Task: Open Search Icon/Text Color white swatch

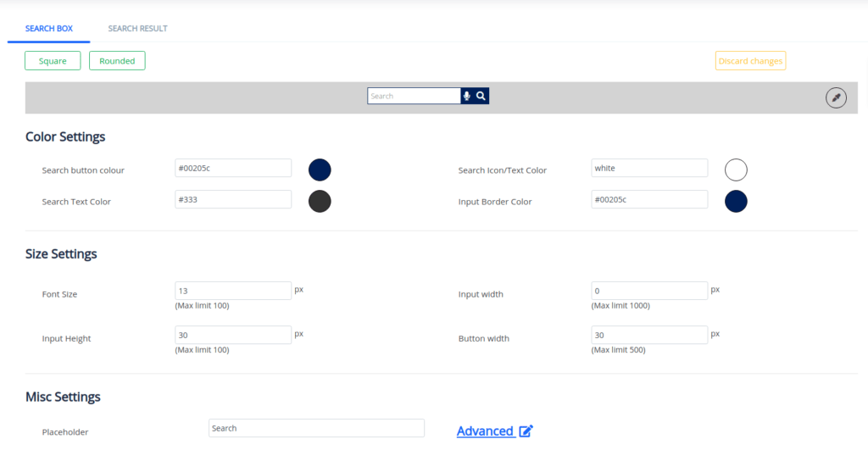Action: [736, 170]
